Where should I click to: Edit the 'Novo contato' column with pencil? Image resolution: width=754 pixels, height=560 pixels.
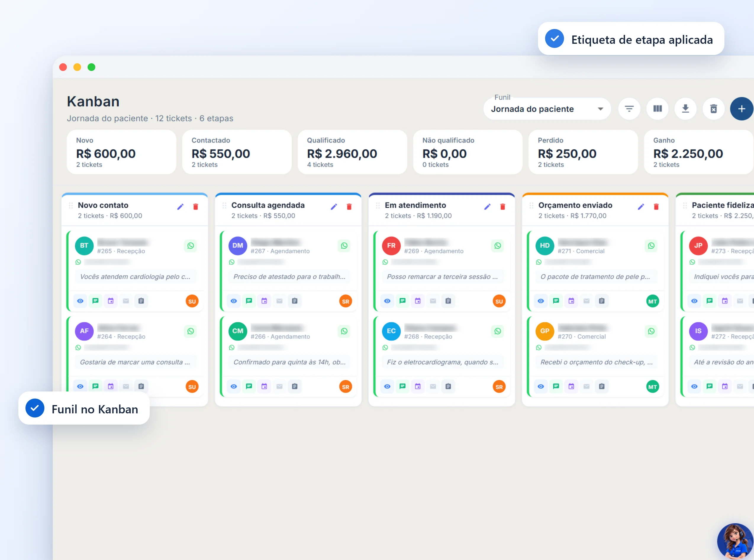pyautogui.click(x=181, y=206)
